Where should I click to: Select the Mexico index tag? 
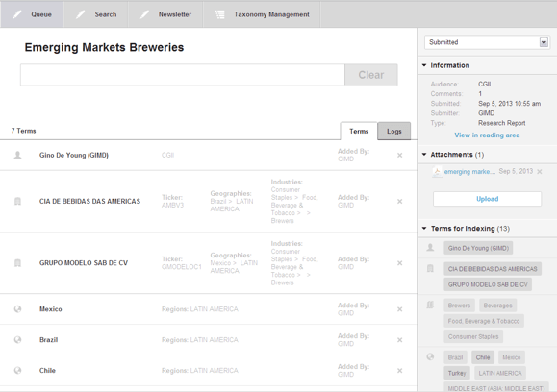512,357
